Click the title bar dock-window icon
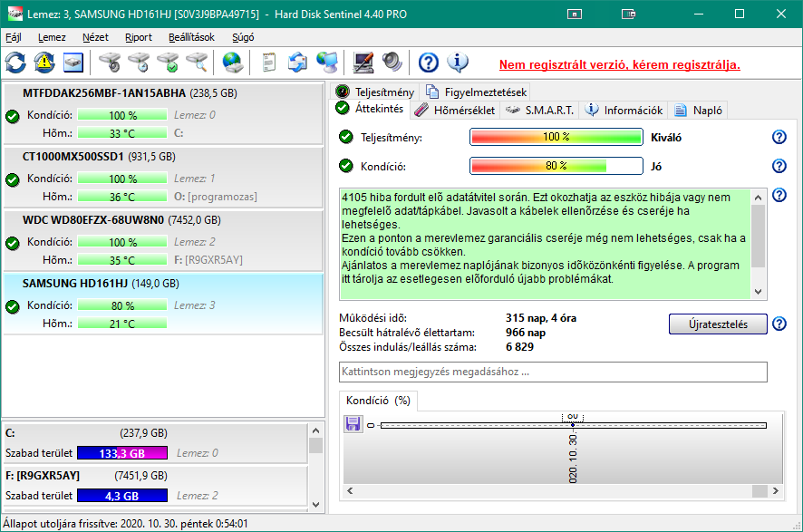The image size is (803, 532). click(x=628, y=15)
